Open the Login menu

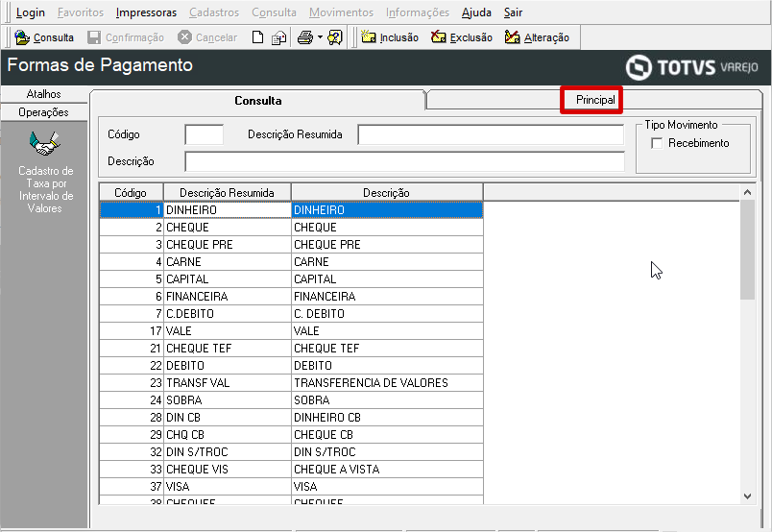pos(30,12)
